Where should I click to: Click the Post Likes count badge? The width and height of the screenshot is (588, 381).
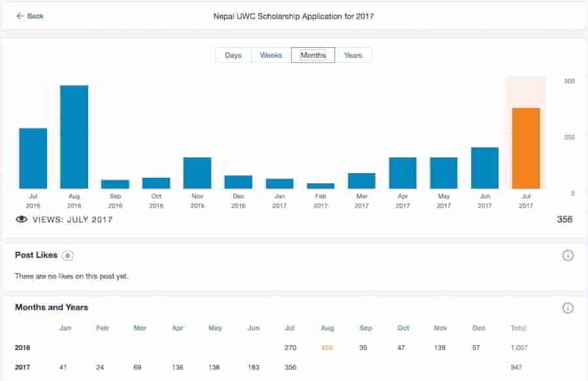(x=67, y=256)
